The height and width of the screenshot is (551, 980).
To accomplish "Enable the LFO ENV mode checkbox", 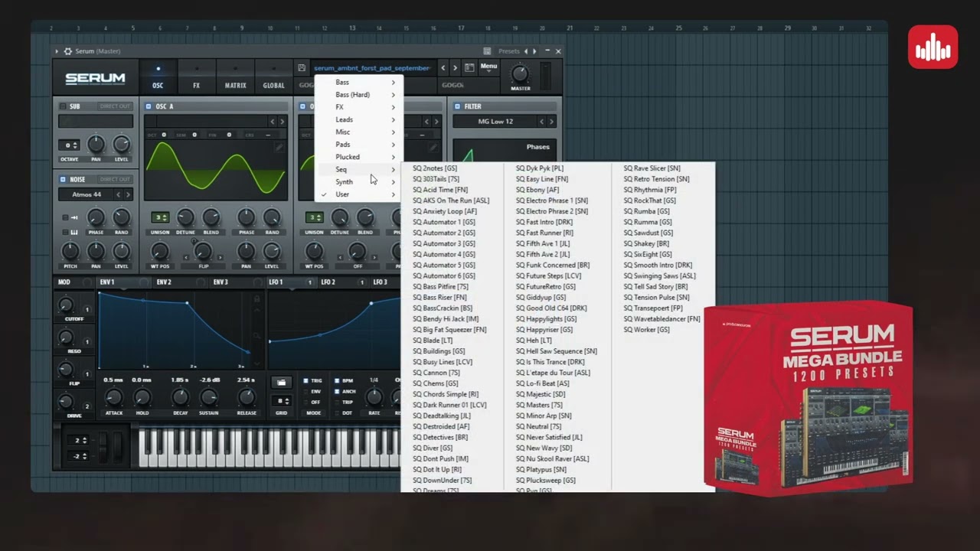I will pos(306,391).
